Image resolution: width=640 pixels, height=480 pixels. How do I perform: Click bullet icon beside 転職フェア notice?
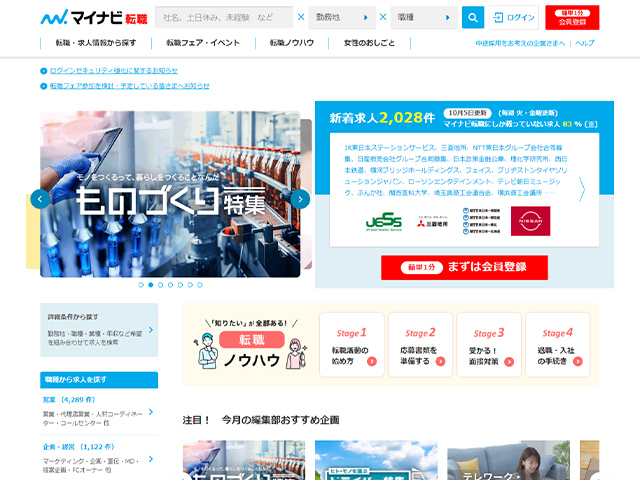pyautogui.click(x=44, y=86)
